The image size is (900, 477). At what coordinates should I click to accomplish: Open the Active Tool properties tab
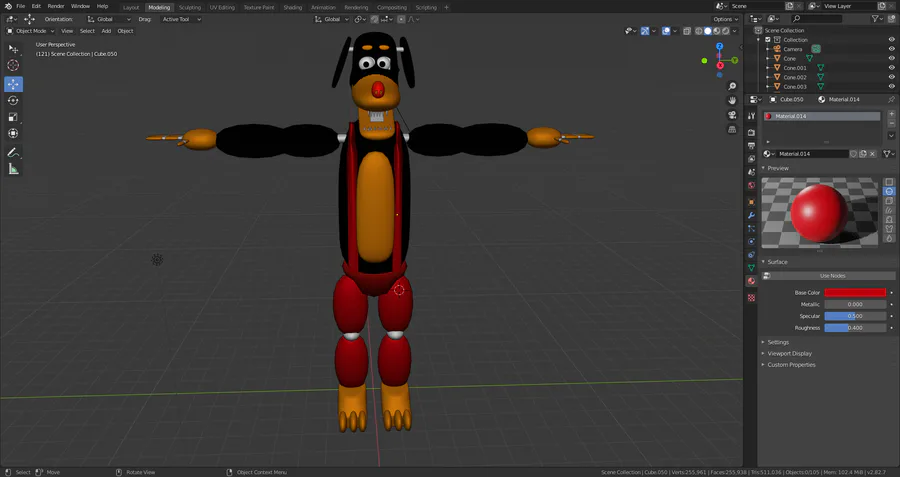(x=751, y=116)
